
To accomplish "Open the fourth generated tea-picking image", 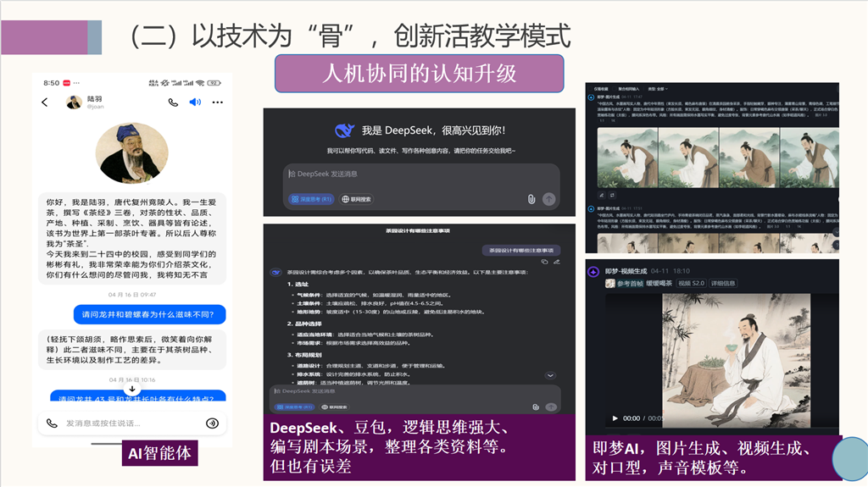I will (x=810, y=158).
